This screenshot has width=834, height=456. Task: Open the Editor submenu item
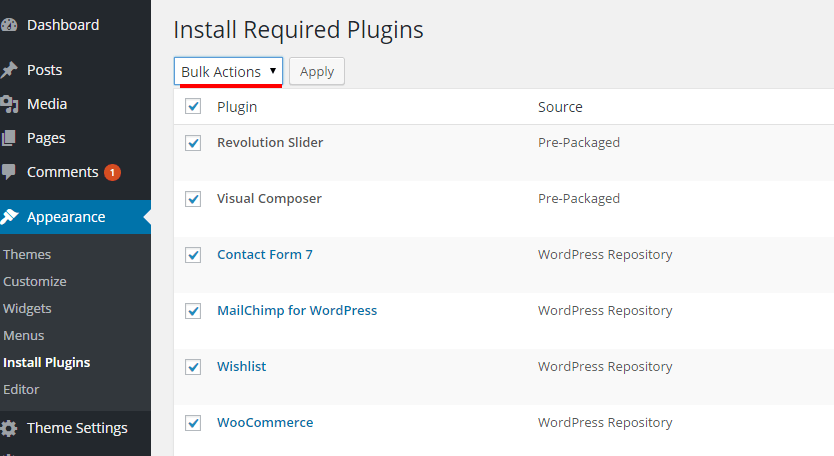point(21,389)
